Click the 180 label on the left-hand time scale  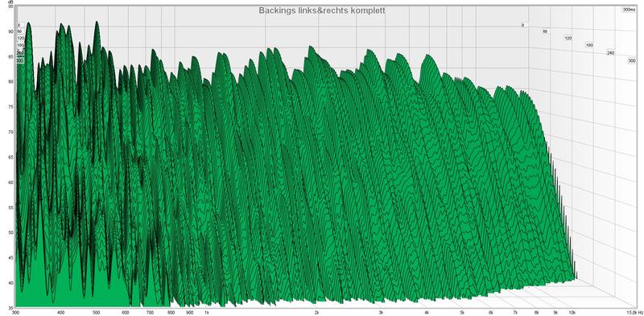coord(21,45)
